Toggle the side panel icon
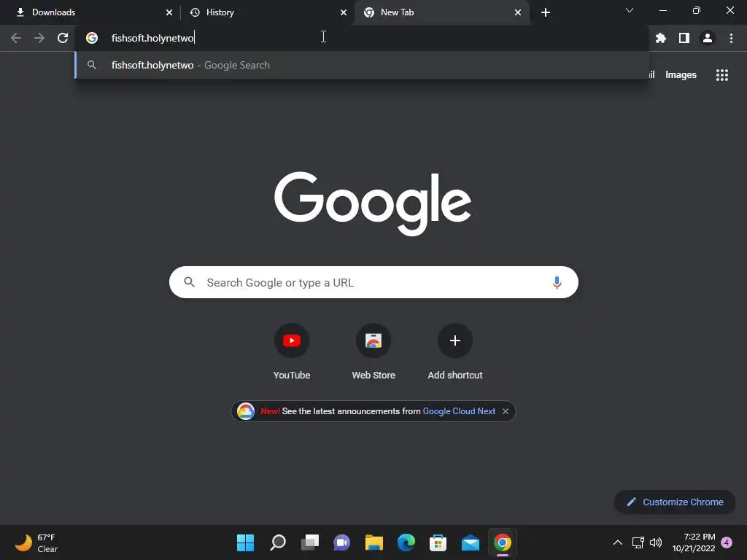The height and width of the screenshot is (560, 747). 684,38
